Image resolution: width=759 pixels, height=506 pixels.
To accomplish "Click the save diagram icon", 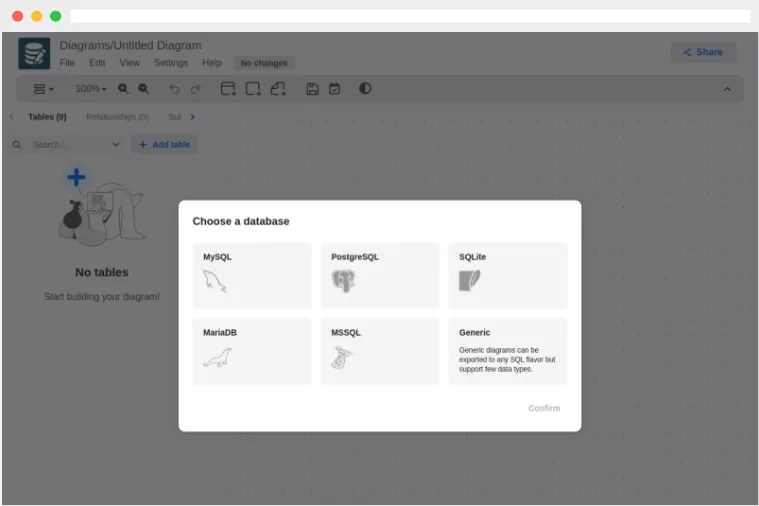I will click(x=312, y=89).
